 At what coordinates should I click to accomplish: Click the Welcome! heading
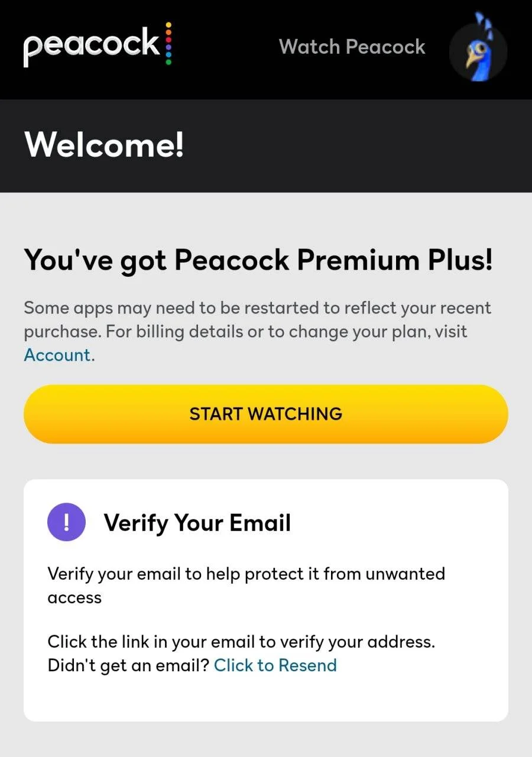point(104,145)
